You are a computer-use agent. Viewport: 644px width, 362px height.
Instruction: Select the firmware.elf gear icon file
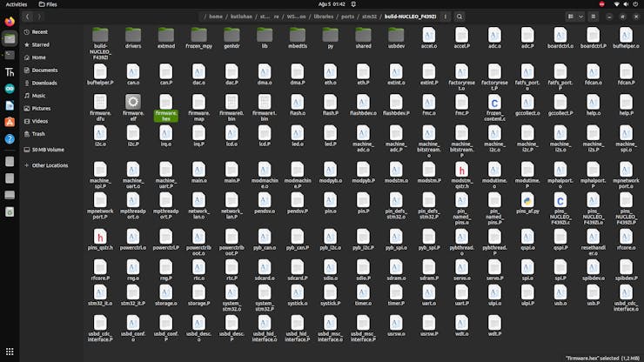click(x=132, y=103)
